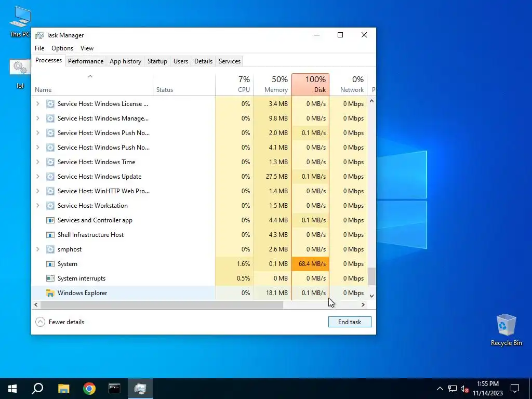Sort by the Disk column header
Viewport: 532px width, 399px height.
[x=310, y=85]
